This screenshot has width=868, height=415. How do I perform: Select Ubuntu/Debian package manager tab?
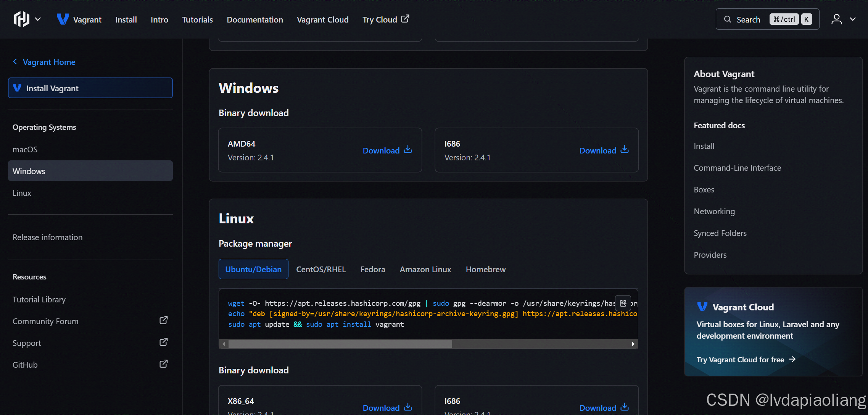point(253,269)
